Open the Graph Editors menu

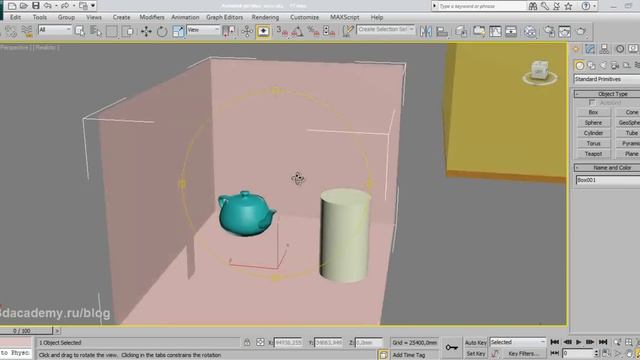point(224,17)
